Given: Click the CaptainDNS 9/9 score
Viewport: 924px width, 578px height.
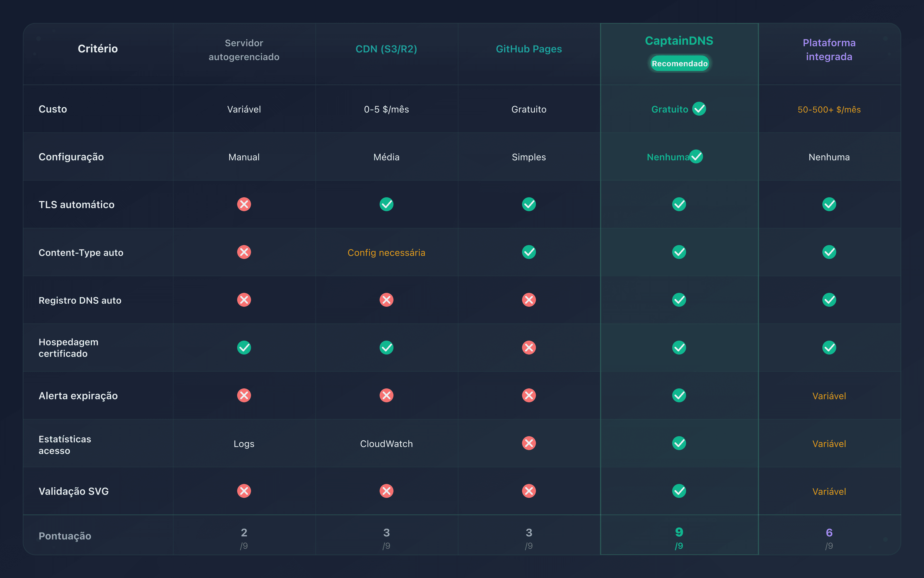Looking at the screenshot, I should (x=679, y=538).
